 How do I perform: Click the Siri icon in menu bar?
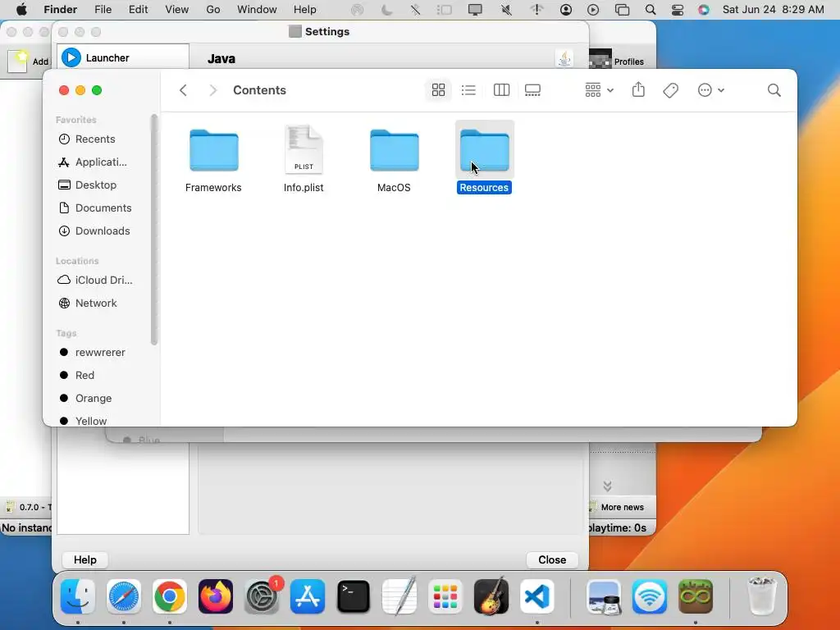point(703,10)
